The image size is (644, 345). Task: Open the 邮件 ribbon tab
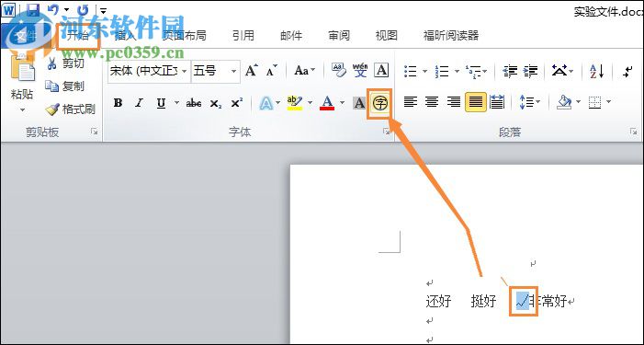291,35
